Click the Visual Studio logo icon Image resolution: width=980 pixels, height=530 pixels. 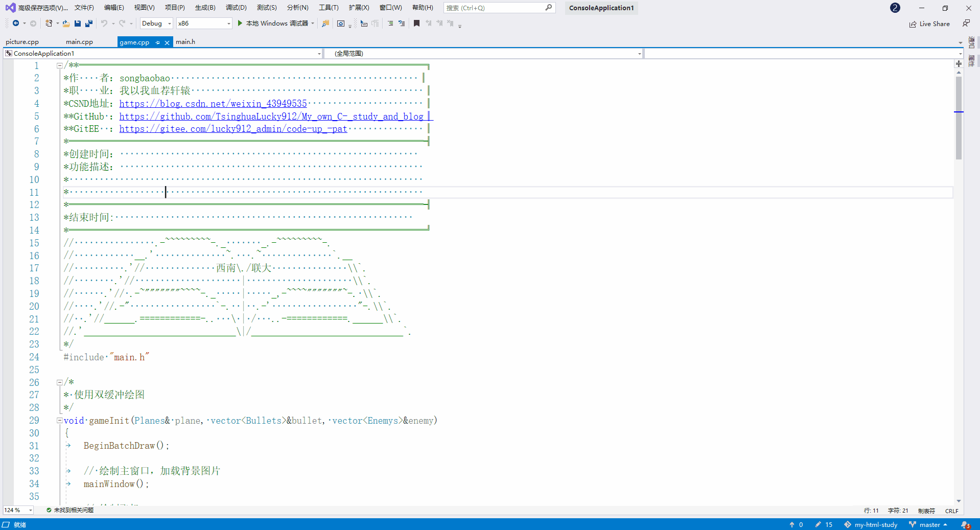pyautogui.click(x=10, y=8)
